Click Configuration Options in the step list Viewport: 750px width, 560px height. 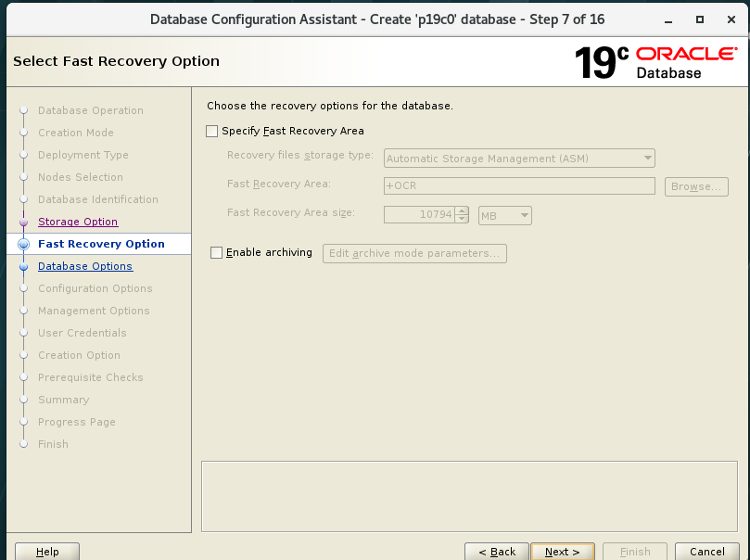click(95, 288)
